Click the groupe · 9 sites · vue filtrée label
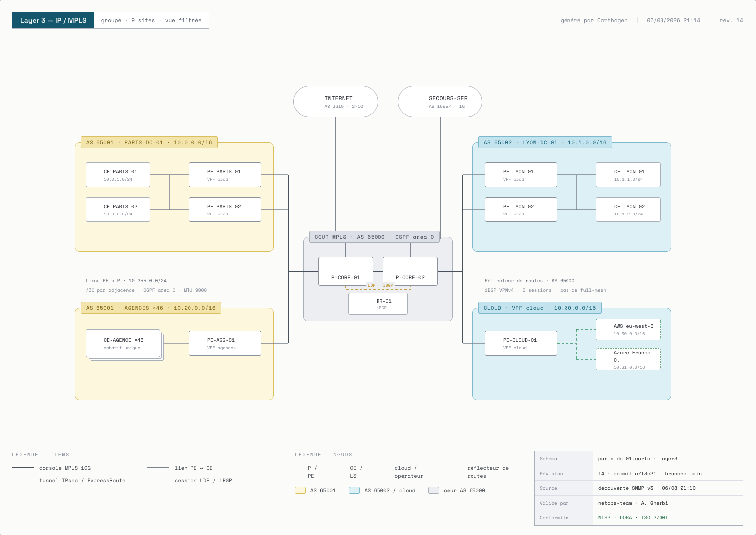756x535 pixels. [x=152, y=20]
